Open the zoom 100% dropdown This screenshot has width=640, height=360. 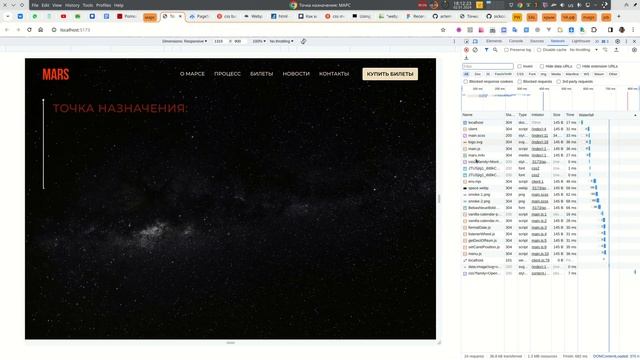click(259, 41)
